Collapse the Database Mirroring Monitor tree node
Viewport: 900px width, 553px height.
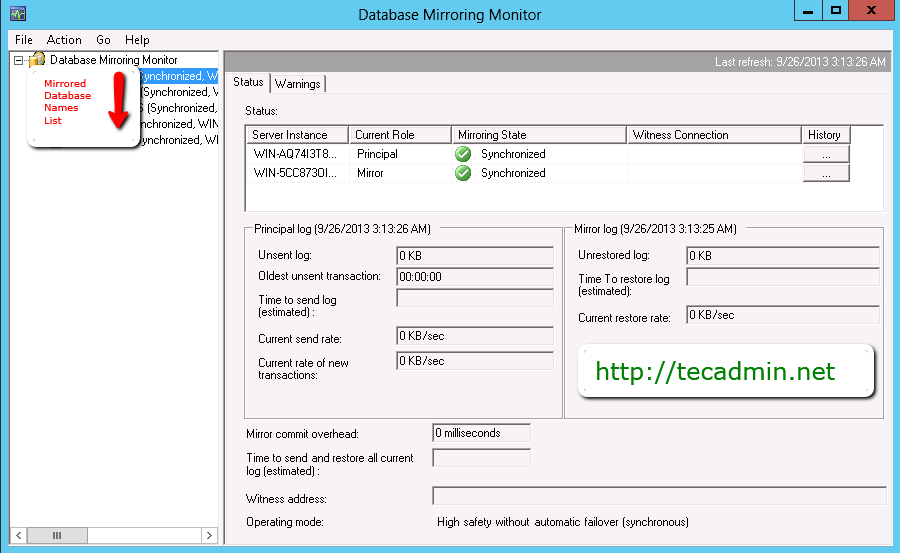coord(18,60)
